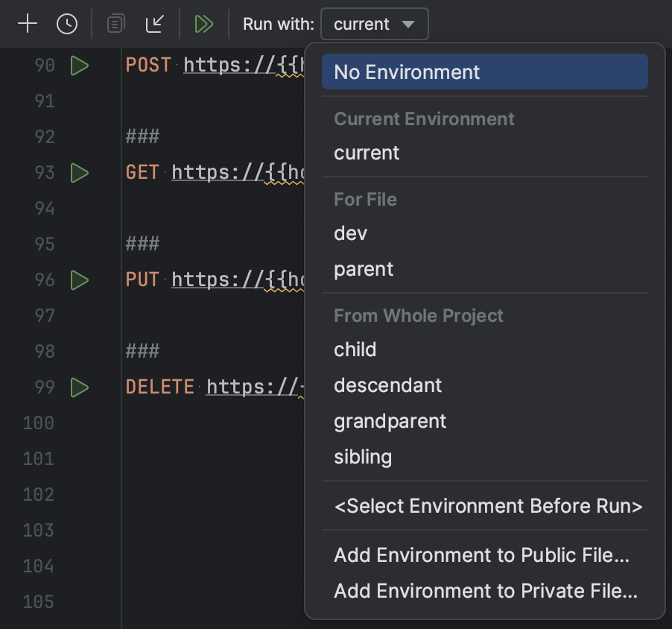
Task: Open the examples icon in the toolbar
Action: point(115,23)
